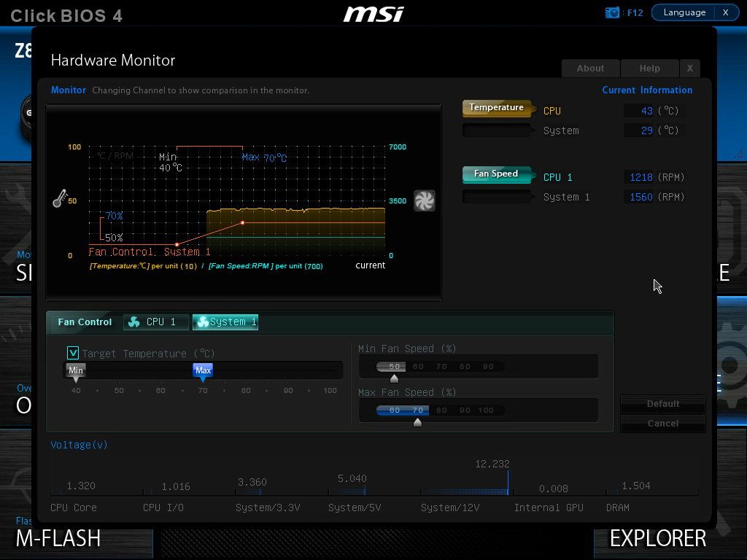Image resolution: width=747 pixels, height=560 pixels.
Task: Click the System temperature value 29
Action: coord(646,130)
